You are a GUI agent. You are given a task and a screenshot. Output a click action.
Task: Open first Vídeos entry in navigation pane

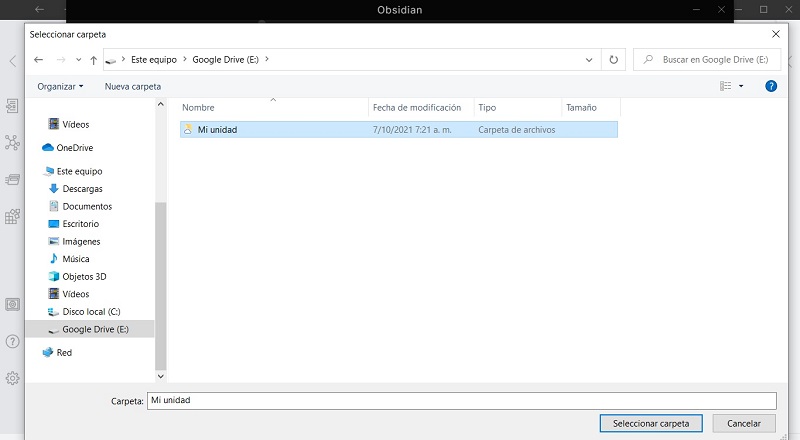(76, 125)
